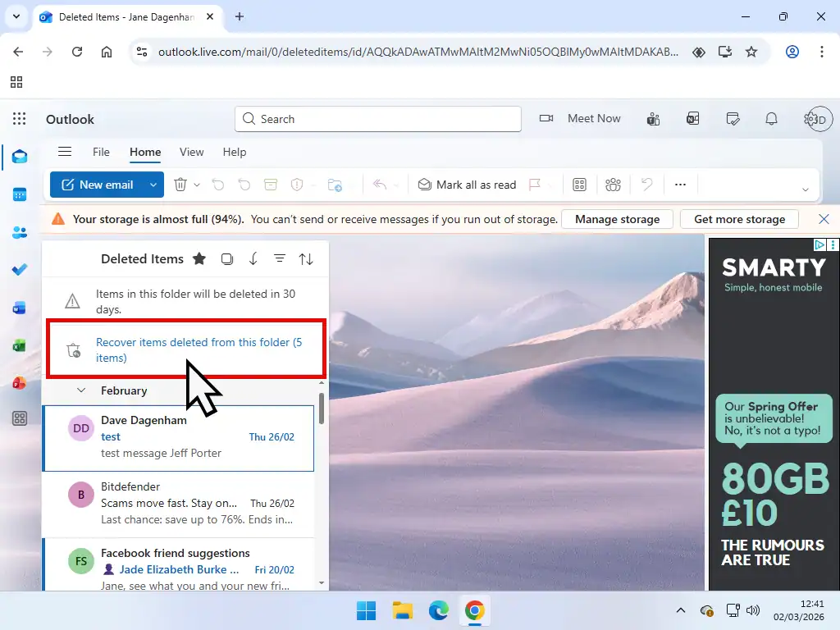Screen dimensions: 840x630
Task: Adjust the speaker volume in the system tray
Action: [753, 610]
